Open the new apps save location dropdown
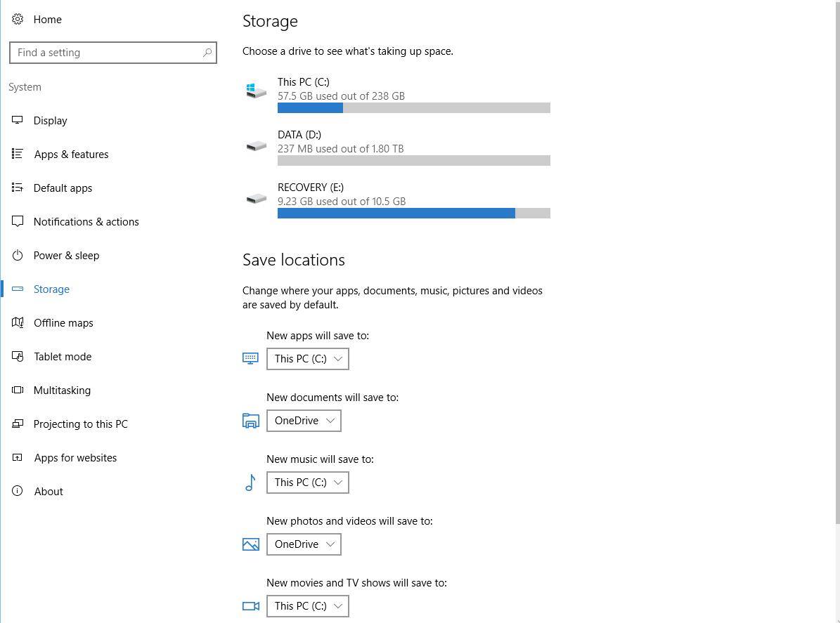Viewport: 840px width, 623px height. (x=307, y=358)
